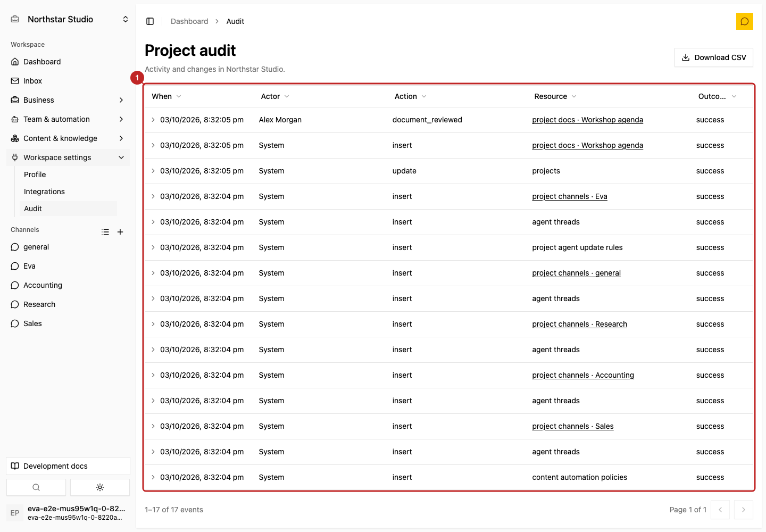Click the 'update' action cell
Screen dimensions: 766x532
click(404, 171)
